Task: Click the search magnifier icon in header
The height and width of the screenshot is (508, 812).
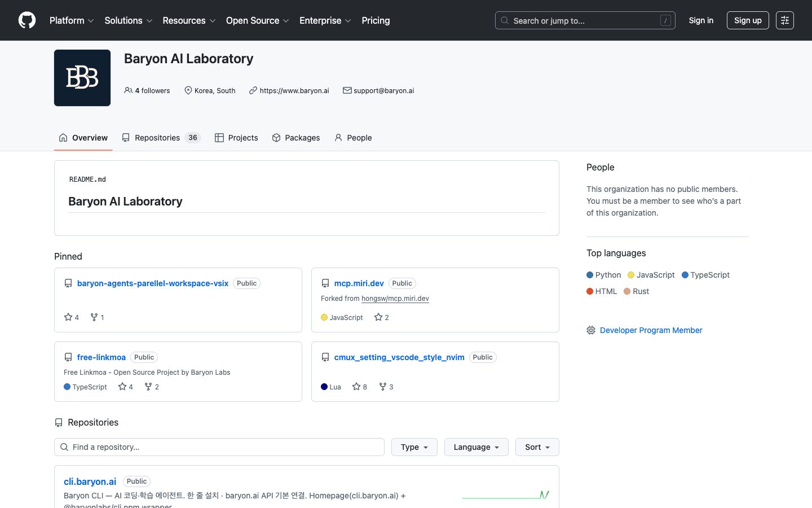Action: point(505,20)
